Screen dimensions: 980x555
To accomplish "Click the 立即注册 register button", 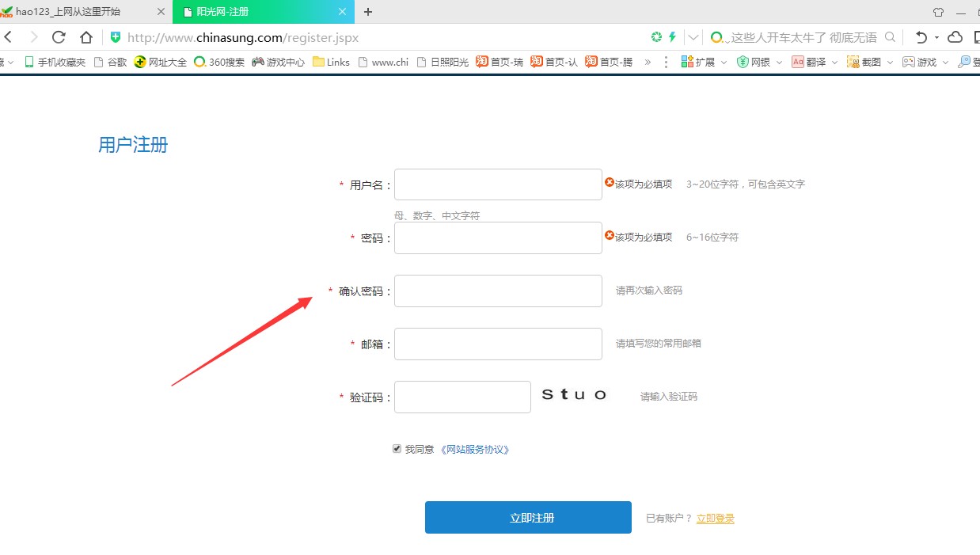I will click(x=528, y=518).
